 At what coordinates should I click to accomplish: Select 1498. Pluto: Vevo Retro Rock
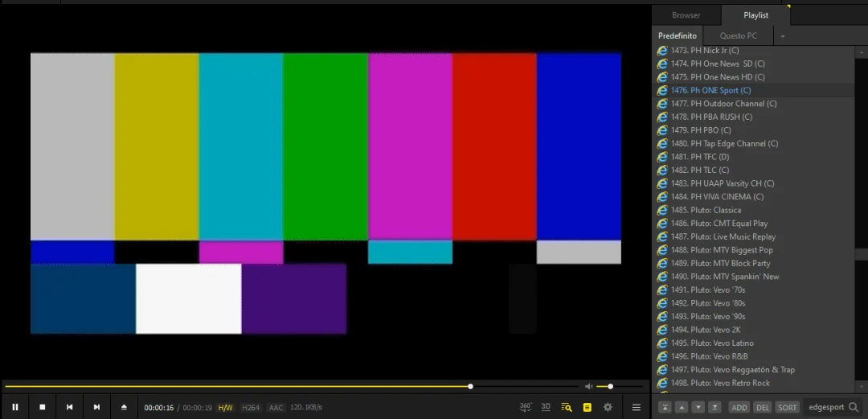click(753, 383)
